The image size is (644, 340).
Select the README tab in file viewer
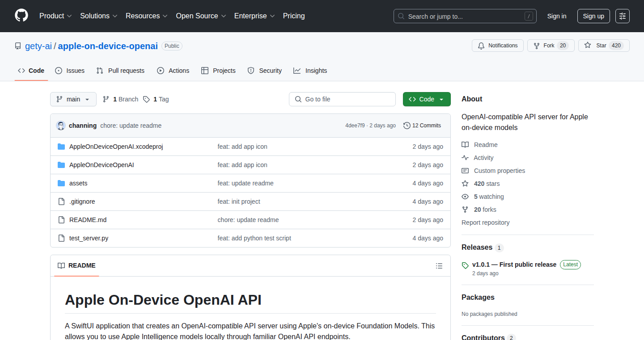point(76,265)
